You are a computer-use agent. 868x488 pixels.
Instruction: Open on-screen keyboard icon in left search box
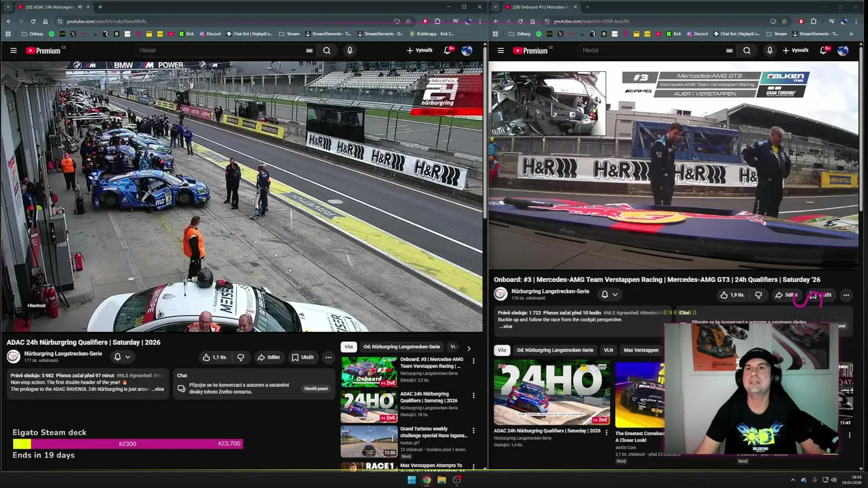coord(309,50)
